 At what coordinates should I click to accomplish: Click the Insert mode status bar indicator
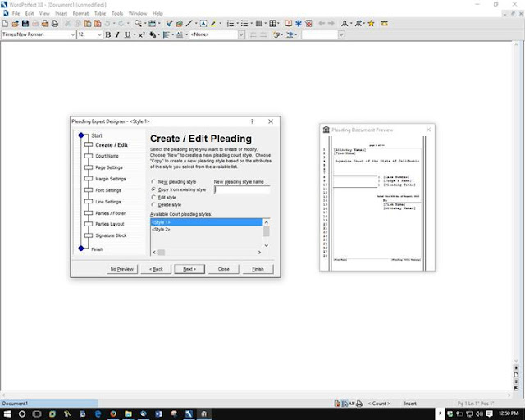coord(410,404)
